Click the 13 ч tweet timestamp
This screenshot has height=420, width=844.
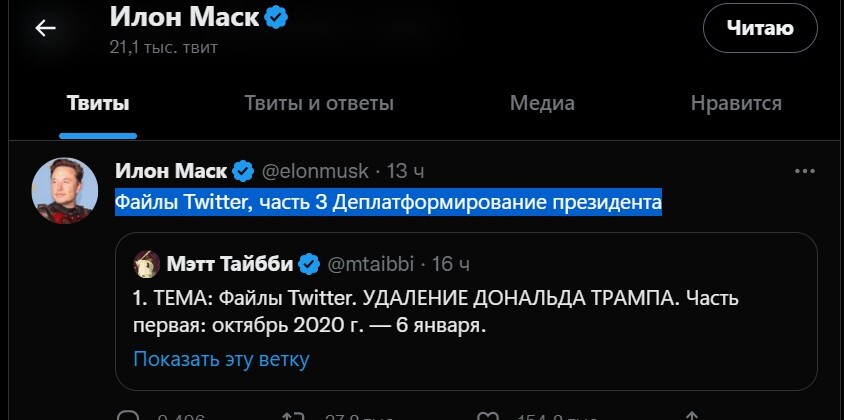(x=404, y=170)
